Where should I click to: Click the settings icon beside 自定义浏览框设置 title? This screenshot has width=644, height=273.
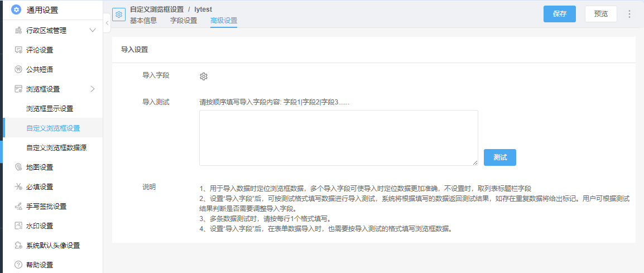click(x=119, y=15)
